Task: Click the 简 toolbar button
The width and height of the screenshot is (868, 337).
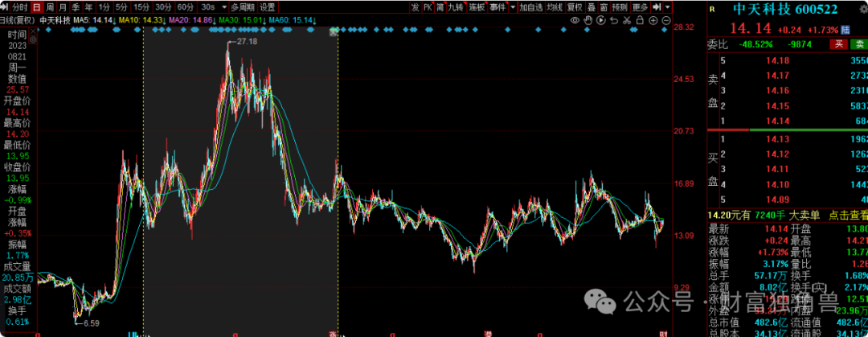Action: 440,7
